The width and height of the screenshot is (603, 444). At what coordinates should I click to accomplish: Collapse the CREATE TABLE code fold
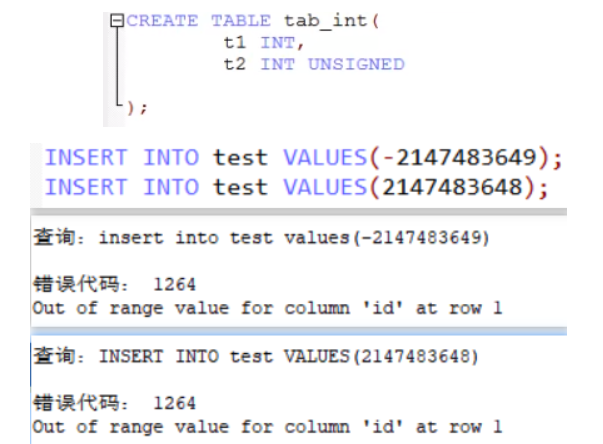tap(117, 20)
